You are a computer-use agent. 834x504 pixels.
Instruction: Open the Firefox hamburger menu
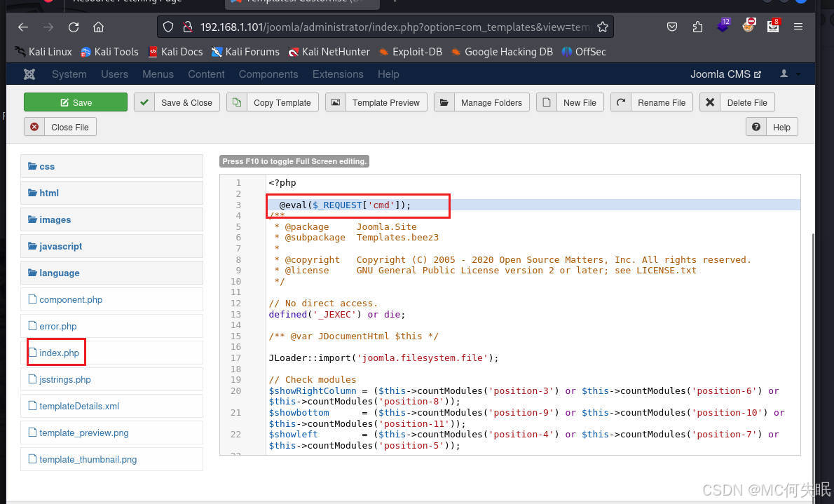tap(798, 27)
